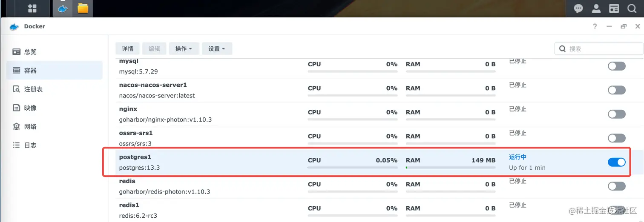
Task: Open the user account options icon
Action: tap(596, 8)
